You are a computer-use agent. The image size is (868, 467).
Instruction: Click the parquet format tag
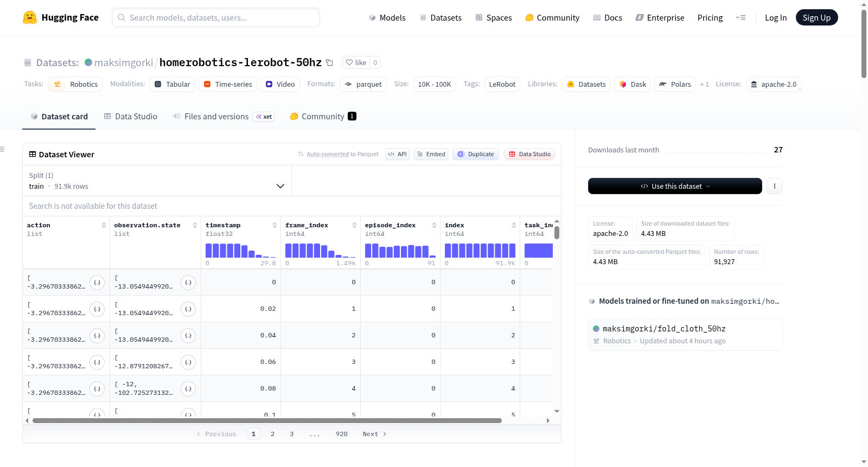363,84
